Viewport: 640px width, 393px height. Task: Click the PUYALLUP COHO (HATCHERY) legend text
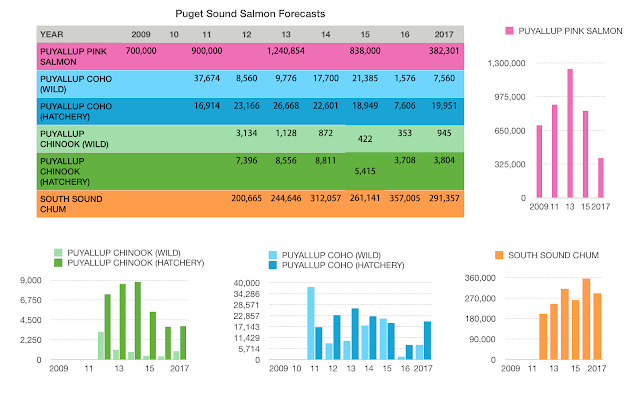(343, 265)
